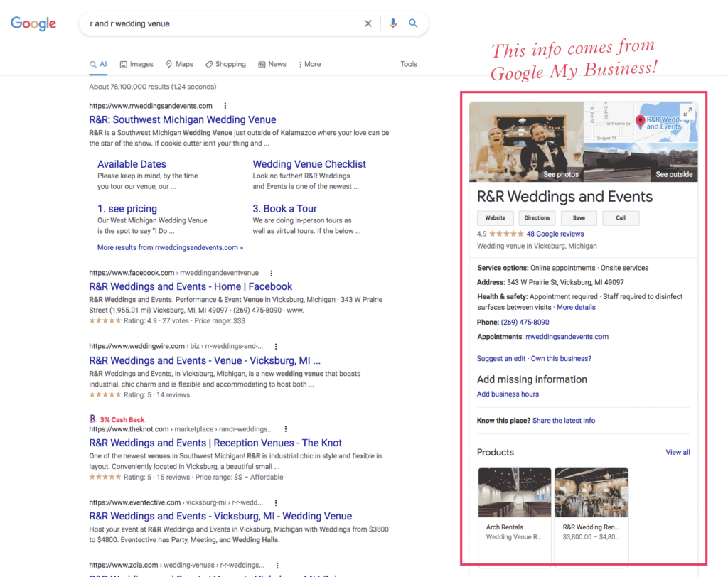Open the WeddingWire 'Venue - Vicksburg, MI' result
This screenshot has width=728, height=577.
(205, 361)
